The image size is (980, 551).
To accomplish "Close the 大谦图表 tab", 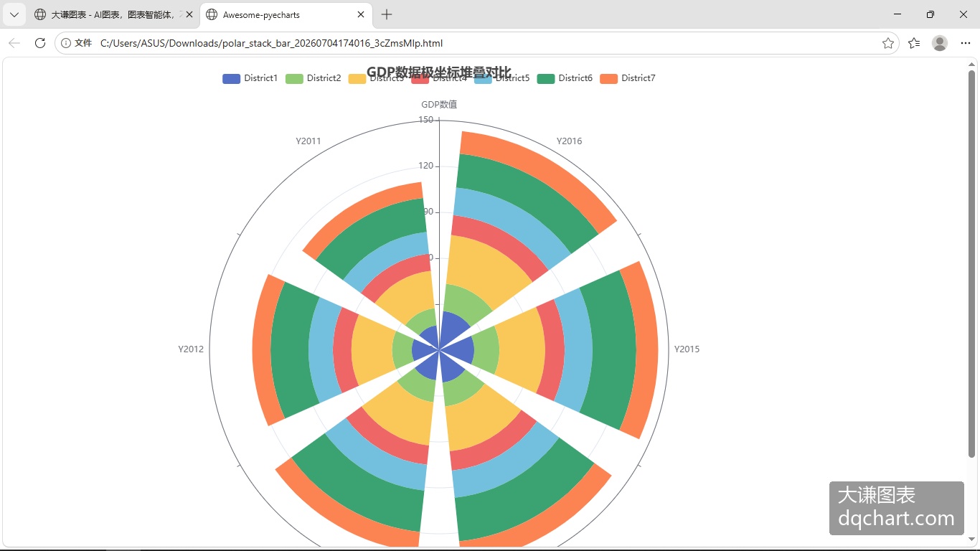I will [x=189, y=14].
